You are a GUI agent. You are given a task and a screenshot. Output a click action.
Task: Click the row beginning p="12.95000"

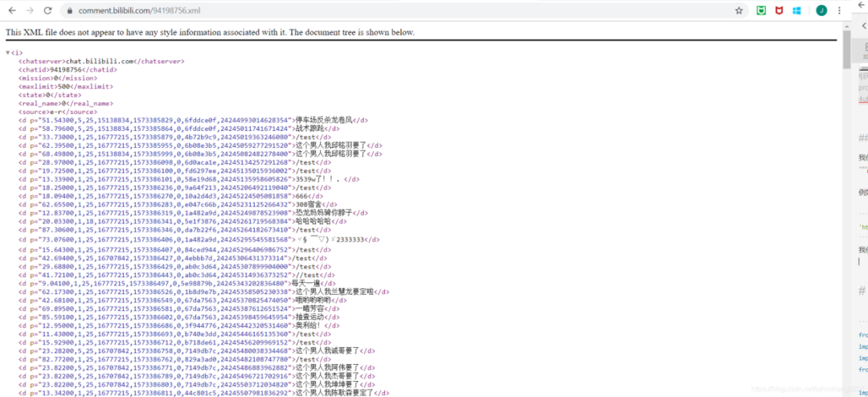pos(179,325)
